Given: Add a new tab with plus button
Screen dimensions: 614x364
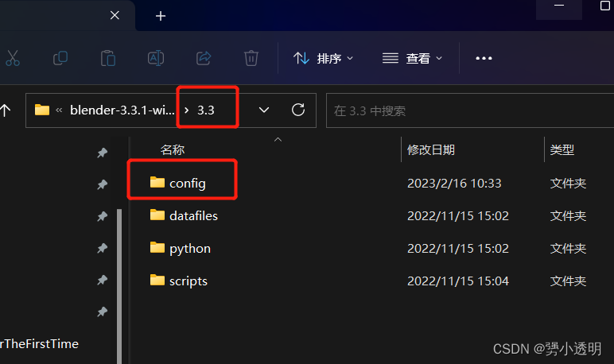Looking at the screenshot, I should click(161, 16).
